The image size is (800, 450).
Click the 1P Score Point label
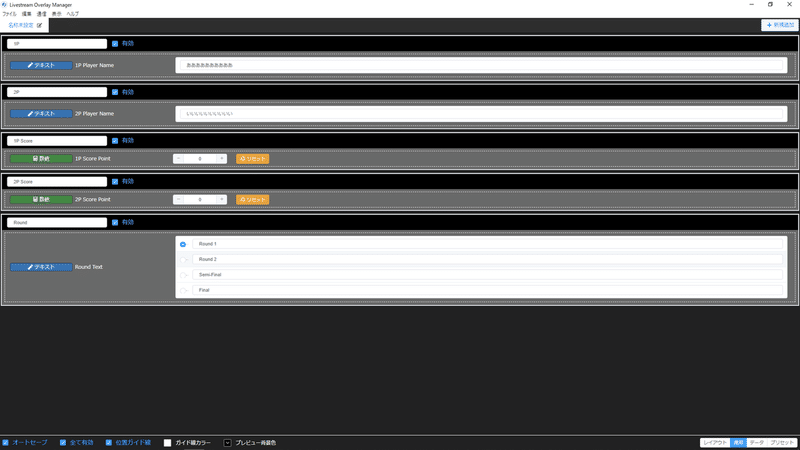(92, 159)
